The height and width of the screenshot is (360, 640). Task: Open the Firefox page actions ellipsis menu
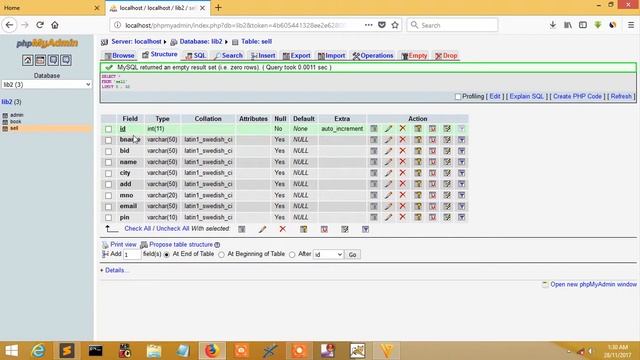click(369, 25)
